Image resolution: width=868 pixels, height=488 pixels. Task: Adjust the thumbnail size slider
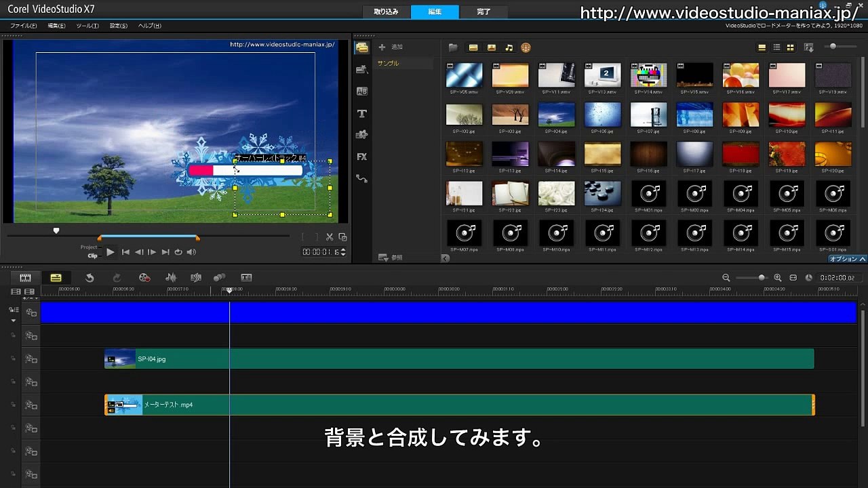pos(840,46)
